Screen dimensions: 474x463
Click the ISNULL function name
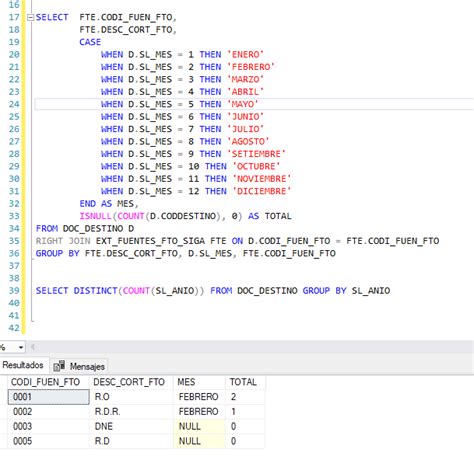point(95,216)
